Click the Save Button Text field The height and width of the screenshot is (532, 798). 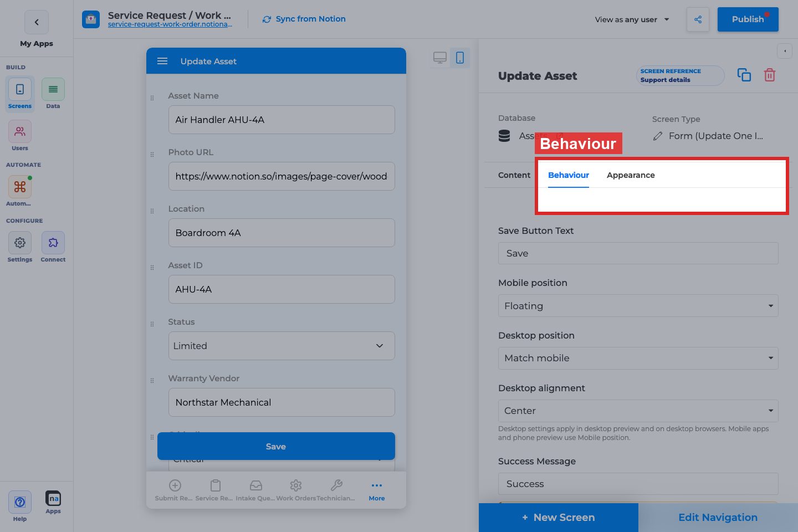pyautogui.click(x=638, y=253)
